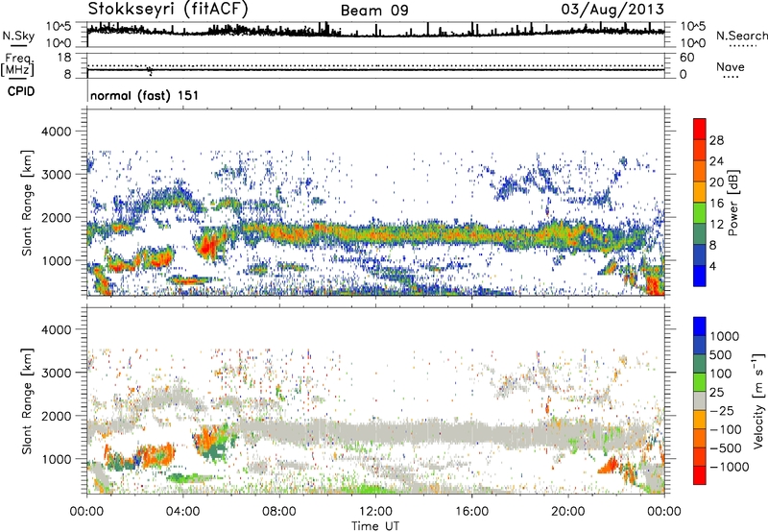Click the 'CPID' label
This screenshot has height=532, width=768.
(x=21, y=91)
